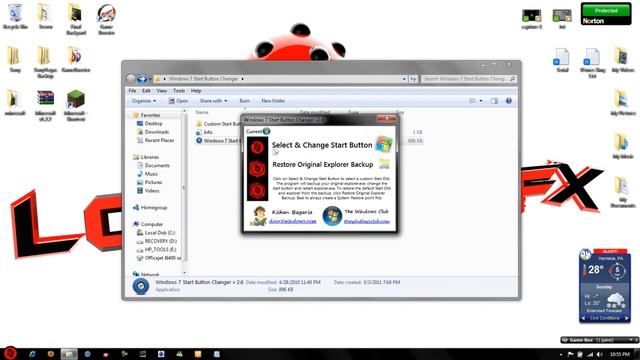The height and width of the screenshot is (360, 640).
Task: Click the My Videos desktop folder
Action: pos(622,60)
